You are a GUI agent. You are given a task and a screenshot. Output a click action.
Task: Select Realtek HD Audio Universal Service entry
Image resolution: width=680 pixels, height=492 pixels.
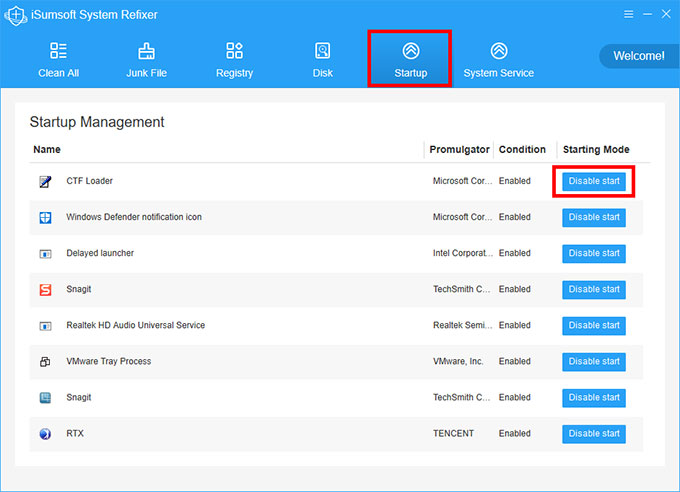point(136,325)
